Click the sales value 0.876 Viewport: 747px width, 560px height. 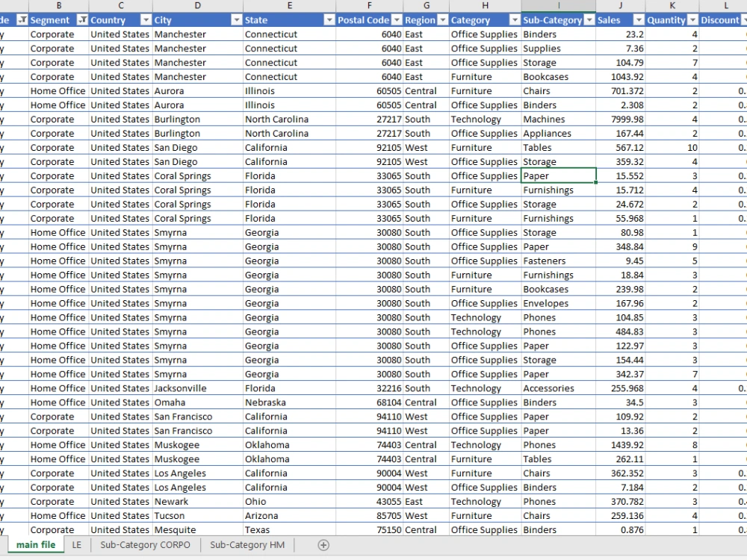[x=620, y=529]
